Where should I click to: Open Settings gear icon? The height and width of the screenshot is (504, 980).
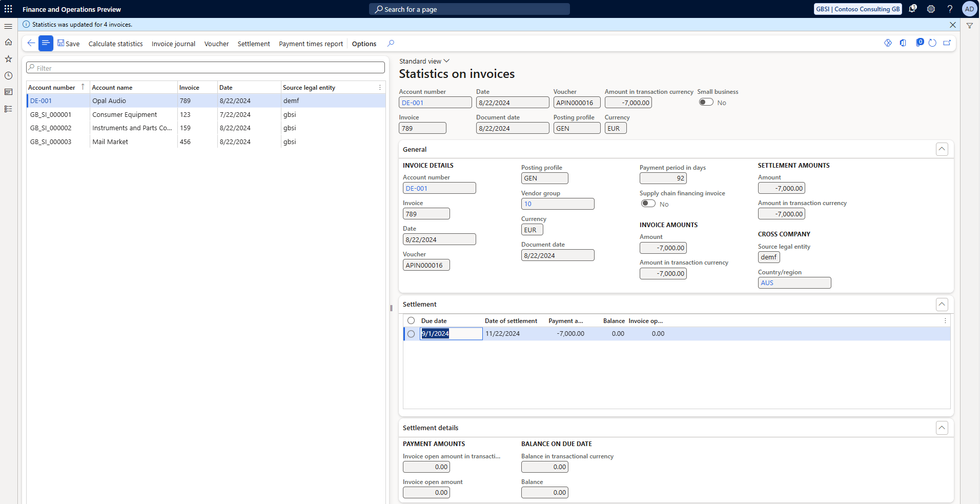point(931,9)
